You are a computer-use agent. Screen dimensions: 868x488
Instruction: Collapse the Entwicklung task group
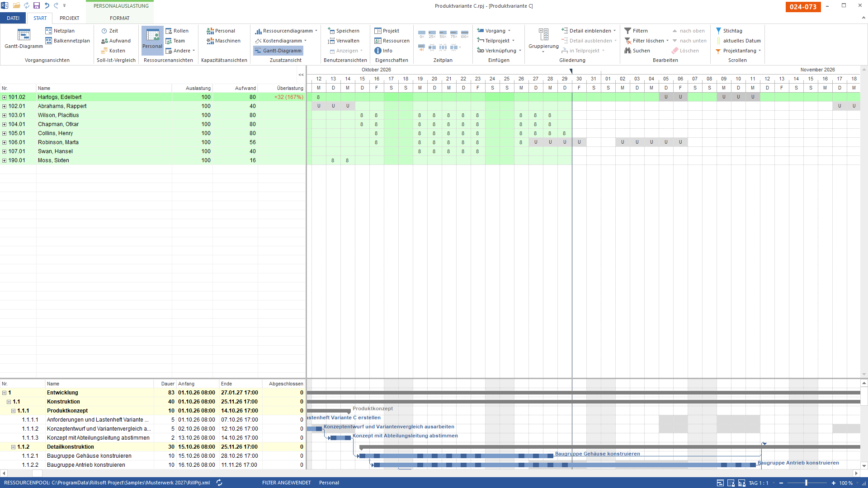click(5, 393)
